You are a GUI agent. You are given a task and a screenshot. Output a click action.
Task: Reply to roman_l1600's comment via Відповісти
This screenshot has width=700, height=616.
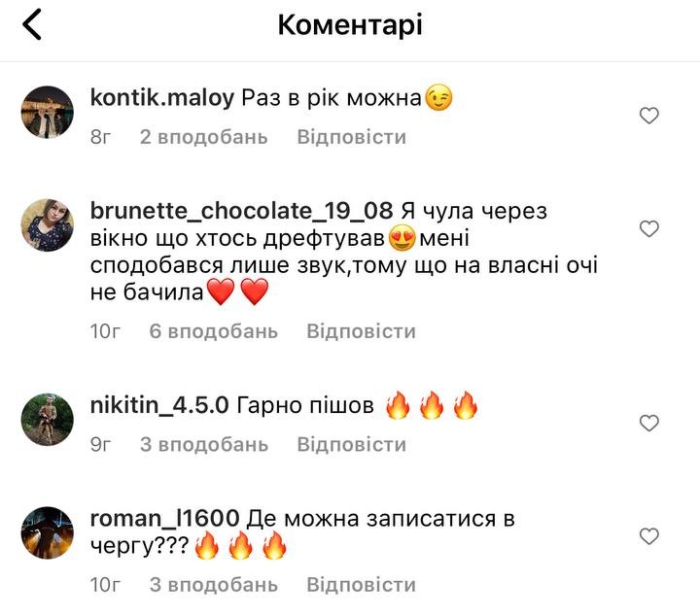point(361,585)
